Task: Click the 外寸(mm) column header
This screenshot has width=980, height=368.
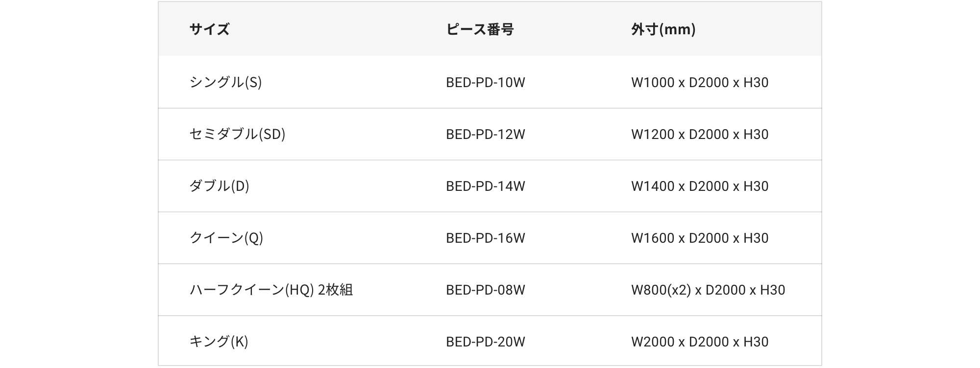Action: (663, 29)
